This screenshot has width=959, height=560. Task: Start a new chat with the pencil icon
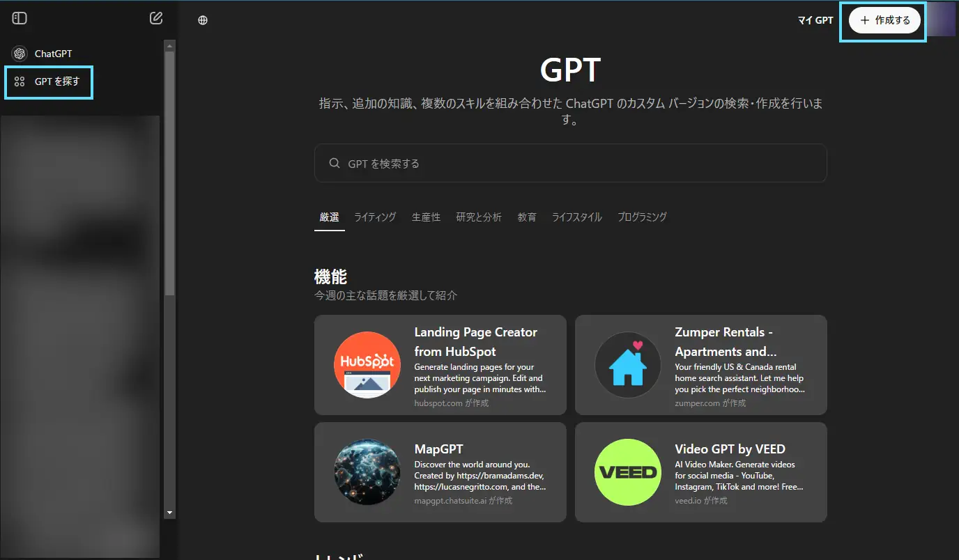point(156,18)
